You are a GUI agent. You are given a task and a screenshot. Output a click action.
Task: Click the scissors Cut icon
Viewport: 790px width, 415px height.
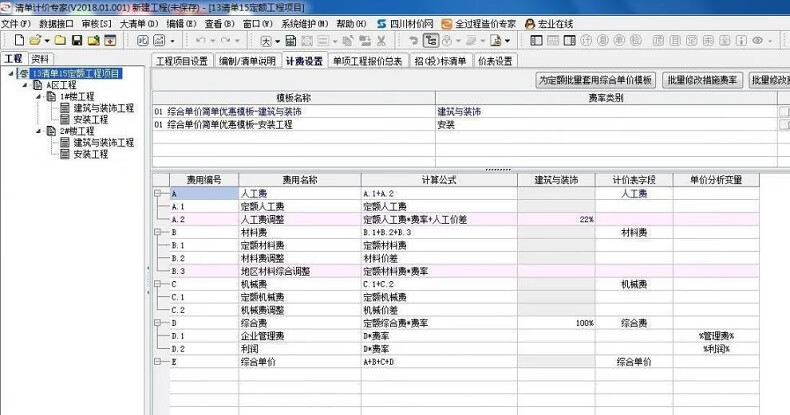coord(381,41)
